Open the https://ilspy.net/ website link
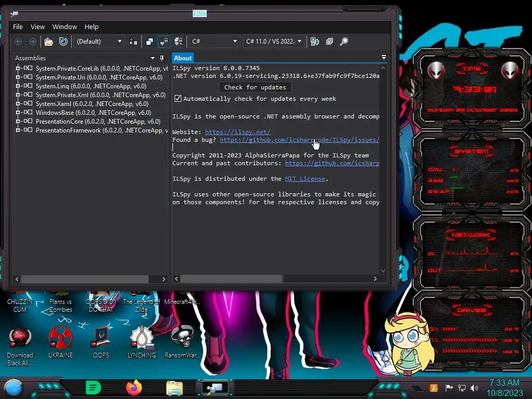The width and height of the screenshot is (532, 399). pos(237,132)
